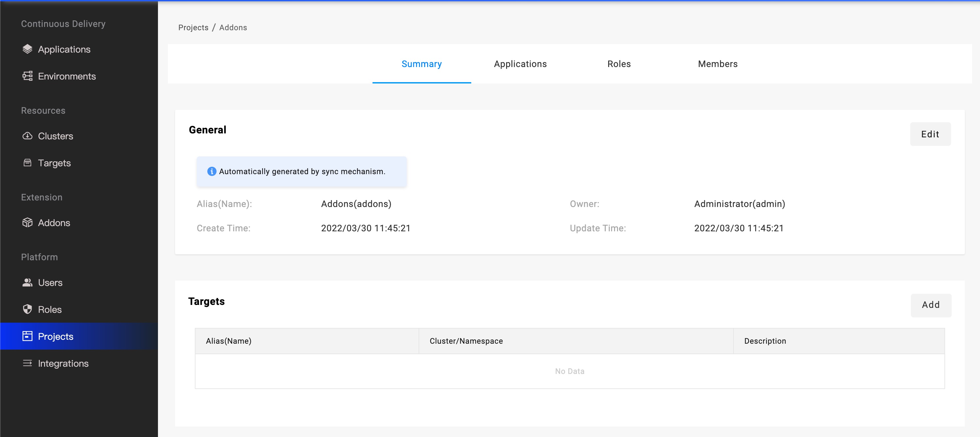Click the Cluster/Namespace column header
Image resolution: width=980 pixels, height=437 pixels.
pyautogui.click(x=466, y=341)
